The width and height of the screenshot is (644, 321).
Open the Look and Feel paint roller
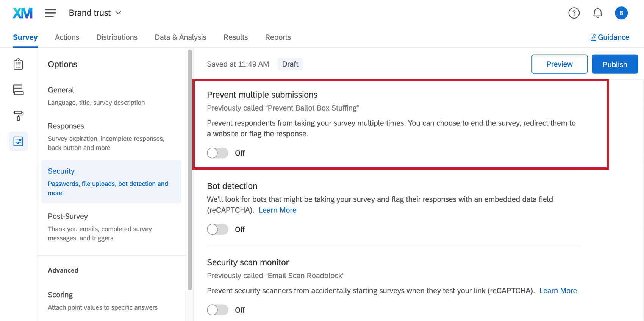coord(18,115)
